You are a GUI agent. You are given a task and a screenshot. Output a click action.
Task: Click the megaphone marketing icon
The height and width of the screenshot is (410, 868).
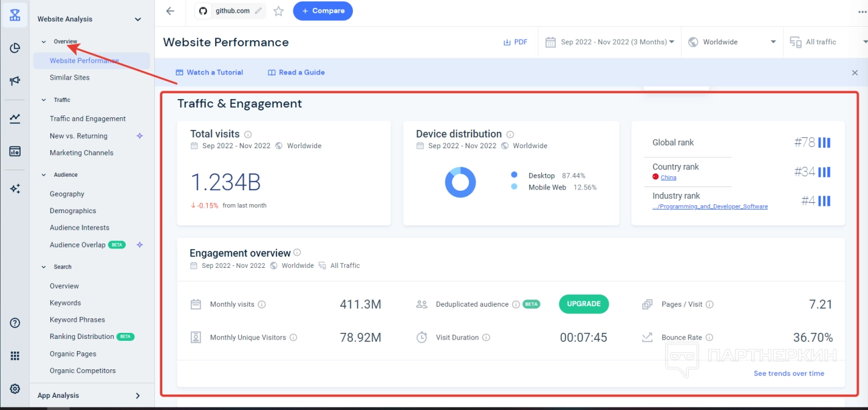point(15,81)
